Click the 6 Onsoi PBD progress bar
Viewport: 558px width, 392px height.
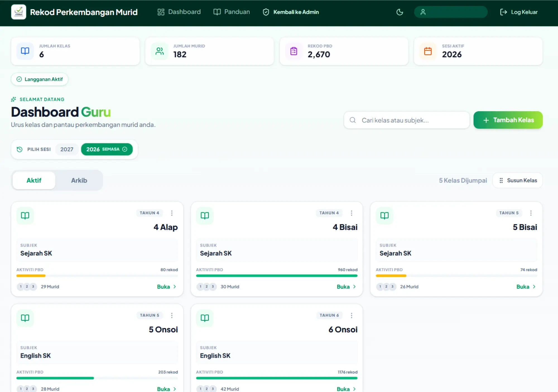(x=277, y=378)
